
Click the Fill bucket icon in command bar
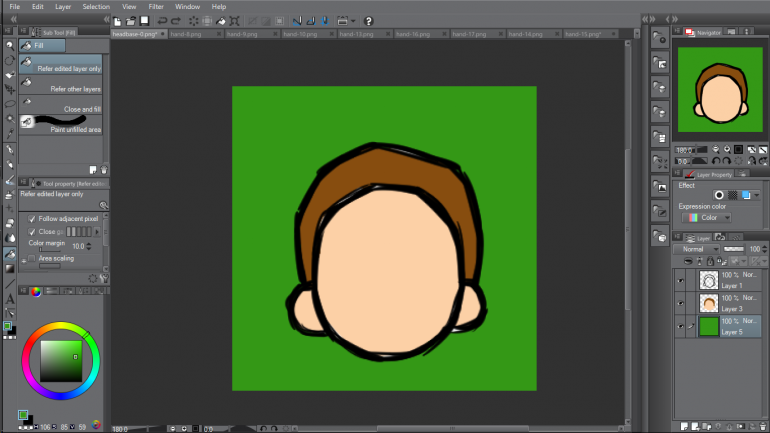(221, 21)
